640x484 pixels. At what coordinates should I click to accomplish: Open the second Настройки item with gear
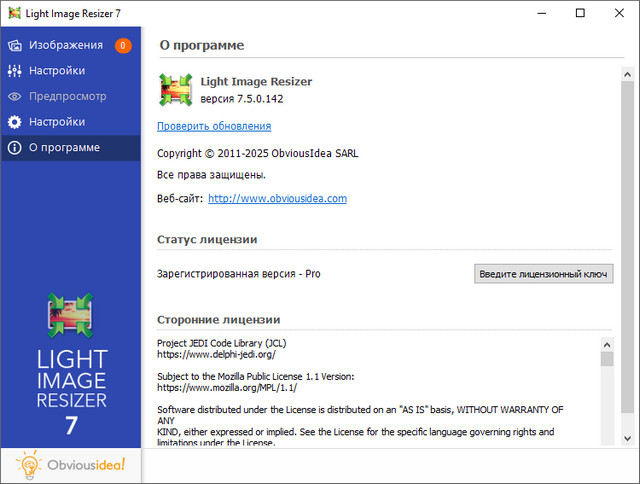tap(71, 122)
